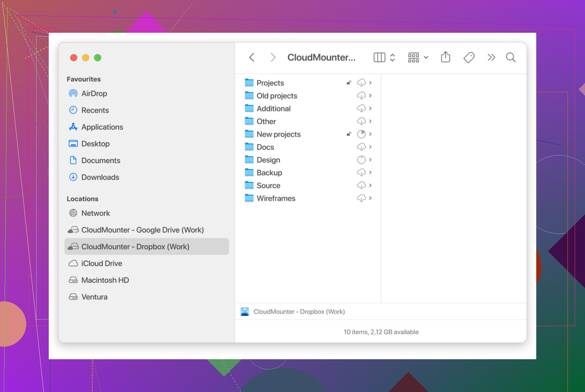Click cloud download icon for Source
The height and width of the screenshot is (392, 585).
coord(361,186)
